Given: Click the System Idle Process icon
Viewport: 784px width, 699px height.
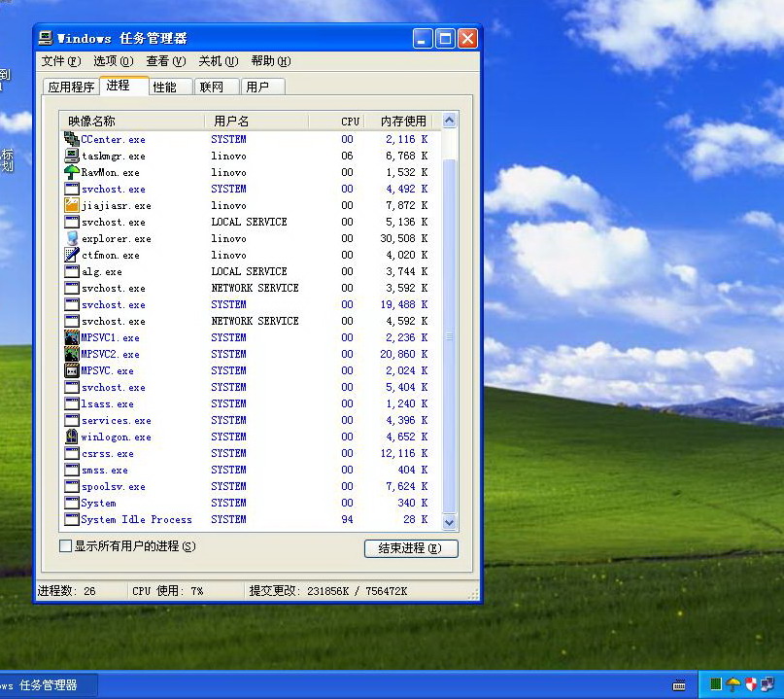Looking at the screenshot, I should tap(72, 519).
